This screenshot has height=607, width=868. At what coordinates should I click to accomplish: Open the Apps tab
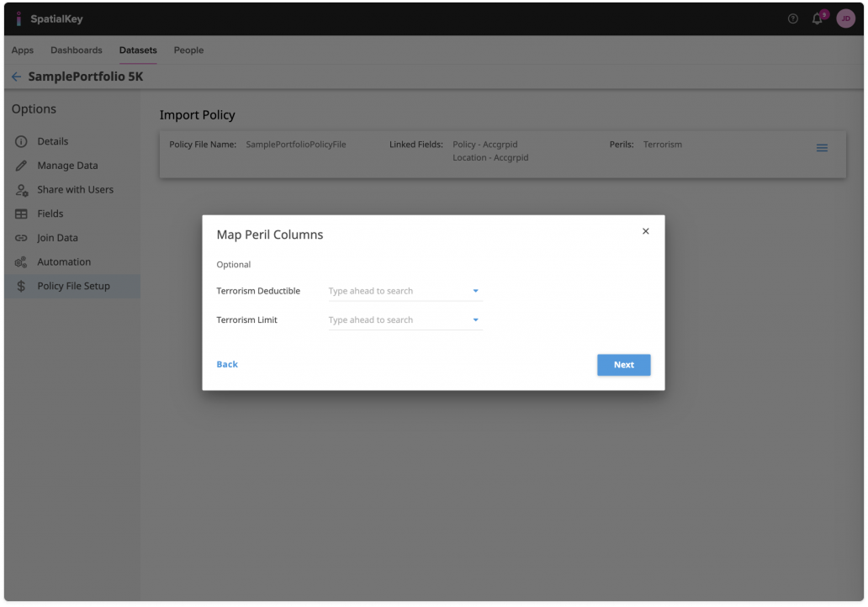[23, 50]
